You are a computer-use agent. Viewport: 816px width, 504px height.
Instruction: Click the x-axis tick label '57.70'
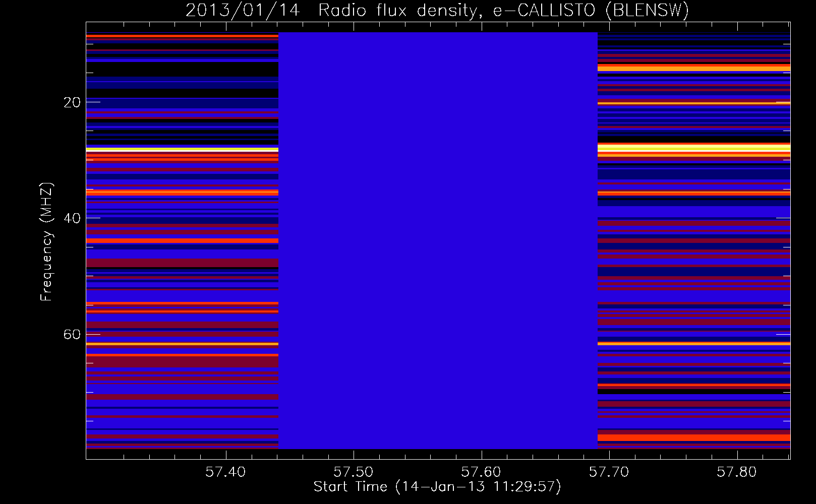609,472
